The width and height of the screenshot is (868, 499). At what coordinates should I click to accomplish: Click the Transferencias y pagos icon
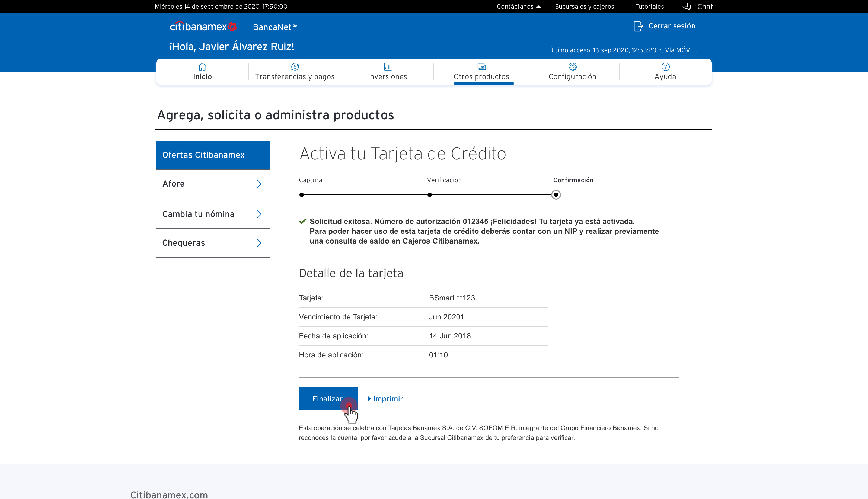(x=295, y=66)
